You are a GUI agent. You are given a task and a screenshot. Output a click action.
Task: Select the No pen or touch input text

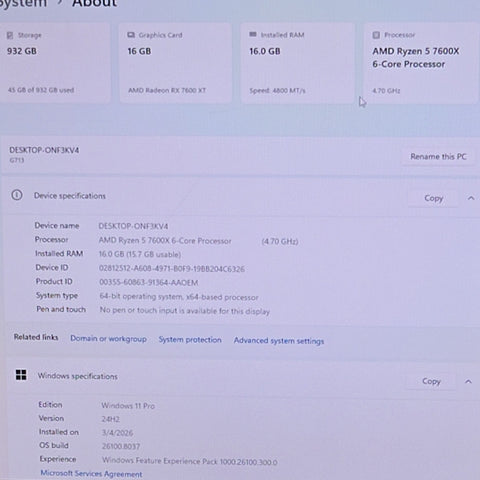(185, 311)
